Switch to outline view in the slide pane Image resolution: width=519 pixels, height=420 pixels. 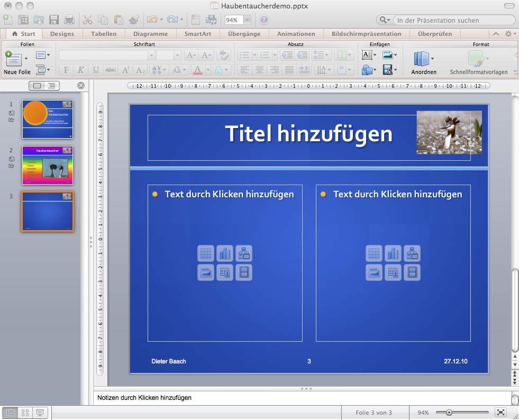(51, 86)
